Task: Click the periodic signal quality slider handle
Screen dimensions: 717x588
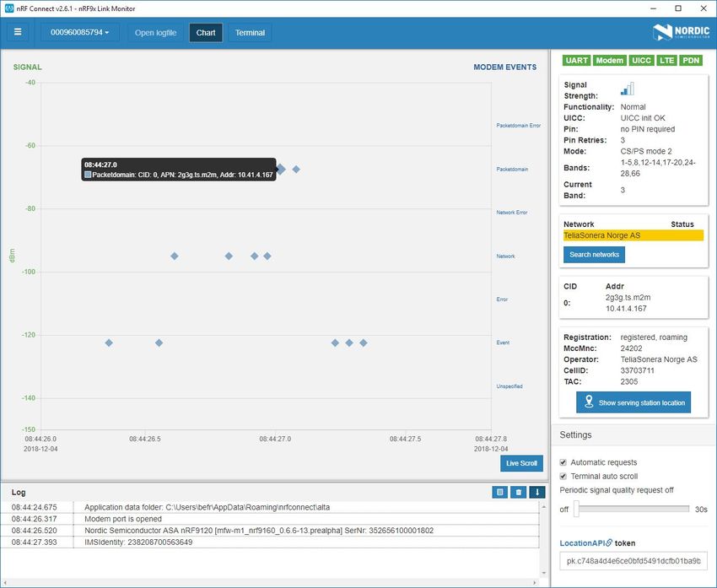Action: pos(576,509)
